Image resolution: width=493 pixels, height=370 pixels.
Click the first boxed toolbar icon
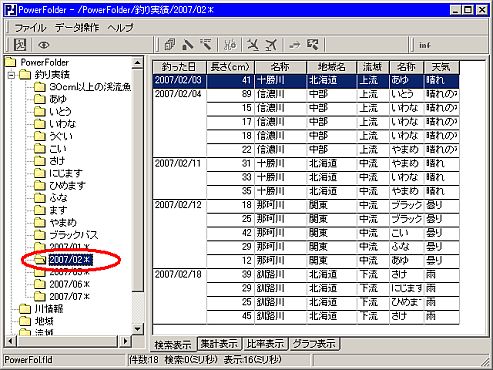pyautogui.click(x=20, y=44)
